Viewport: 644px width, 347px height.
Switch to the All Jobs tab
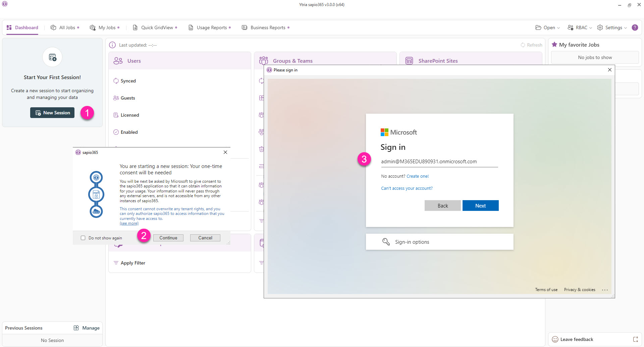tap(65, 27)
